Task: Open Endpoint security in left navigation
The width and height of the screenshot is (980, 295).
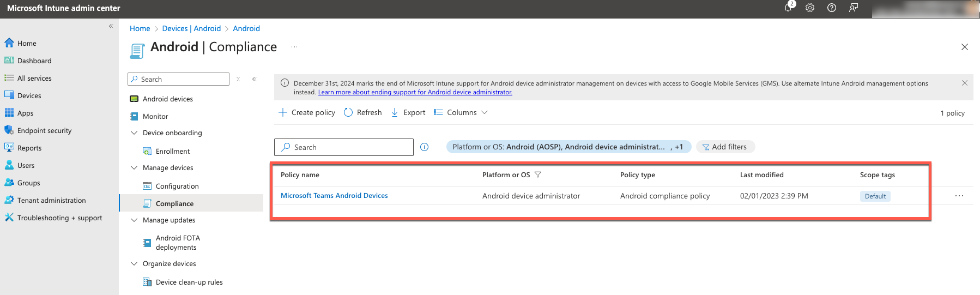Action: click(44, 131)
